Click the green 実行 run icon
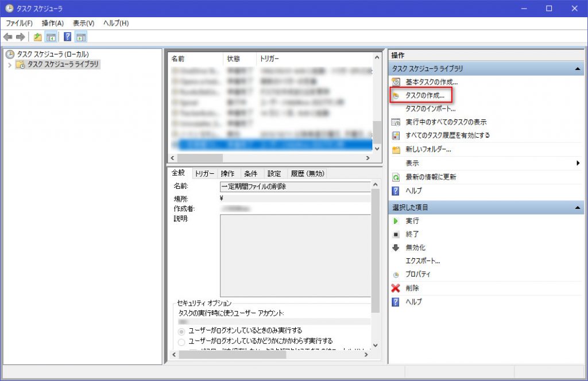588x381 pixels. (x=396, y=221)
